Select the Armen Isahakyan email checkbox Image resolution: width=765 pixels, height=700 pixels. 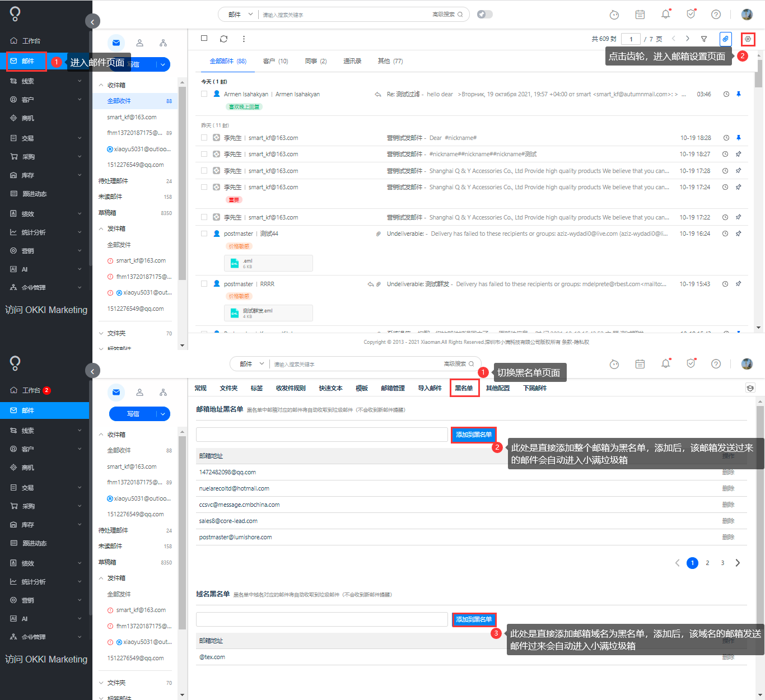tap(204, 94)
